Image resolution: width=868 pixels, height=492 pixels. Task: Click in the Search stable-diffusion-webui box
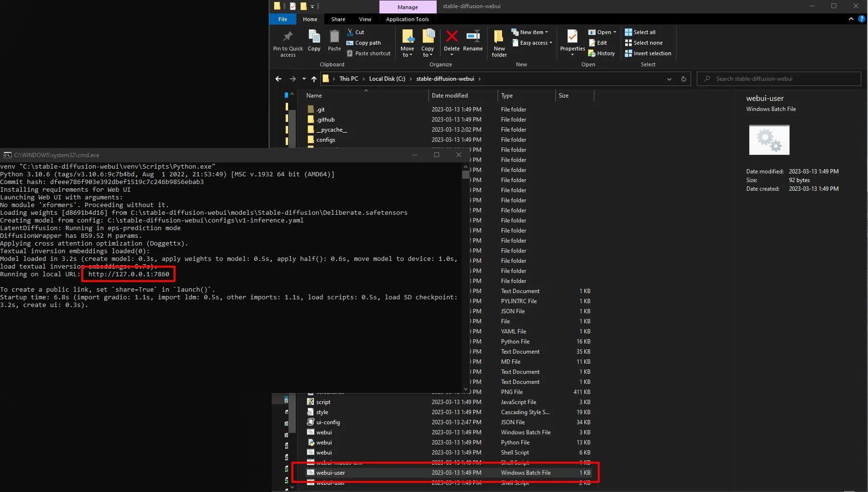point(779,79)
